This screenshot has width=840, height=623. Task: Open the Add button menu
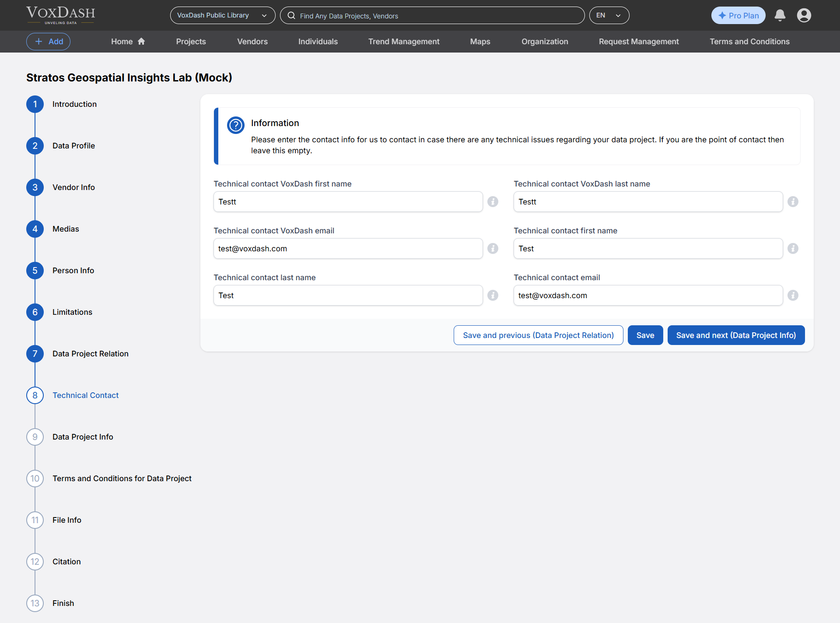point(48,42)
